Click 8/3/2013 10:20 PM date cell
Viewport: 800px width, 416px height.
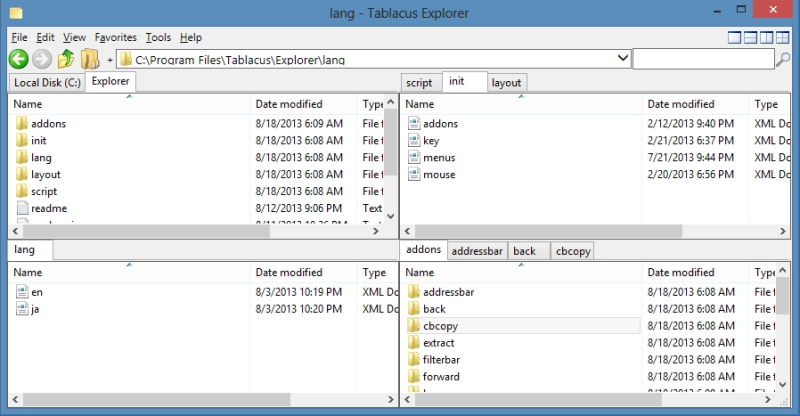pyautogui.click(x=298, y=309)
